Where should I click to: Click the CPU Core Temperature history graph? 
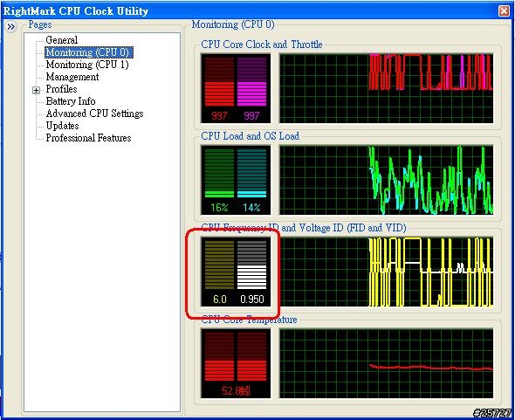pyautogui.click(x=386, y=363)
